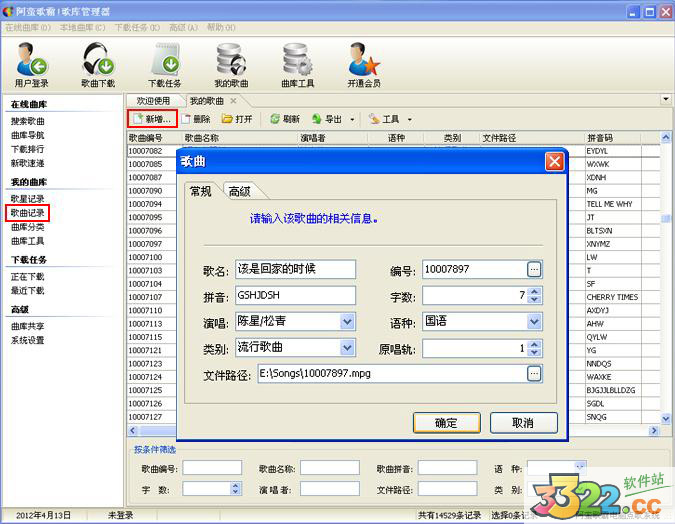Decrease the 字数 value with down arrow
The image size is (675, 524).
coord(534,299)
